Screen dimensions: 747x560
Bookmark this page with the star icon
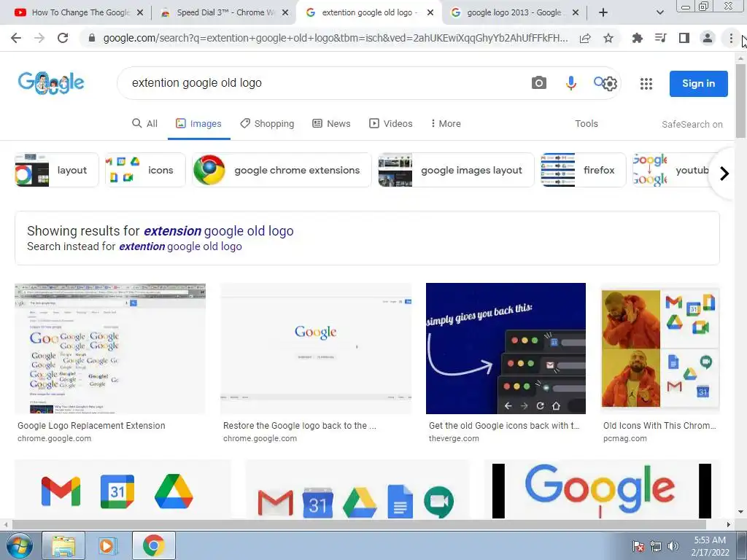point(608,38)
